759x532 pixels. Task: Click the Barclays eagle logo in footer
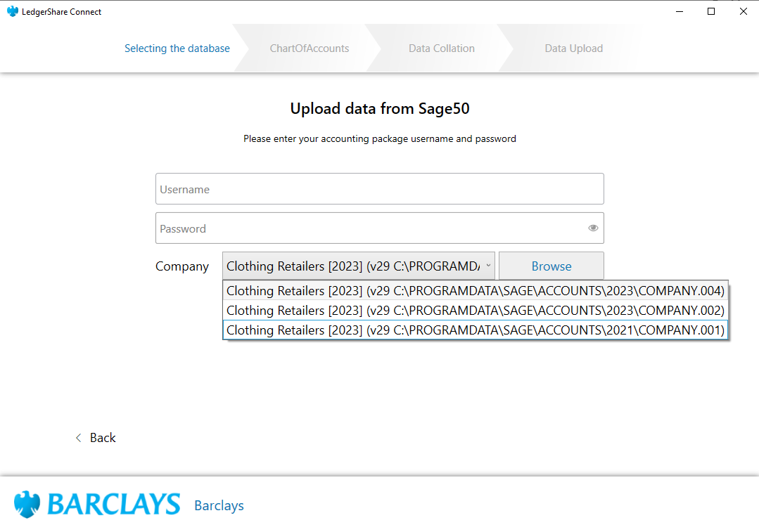tap(27, 505)
